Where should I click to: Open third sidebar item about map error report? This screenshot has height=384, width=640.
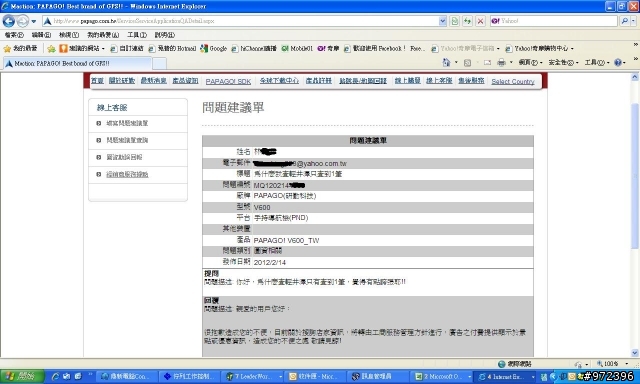(x=124, y=157)
